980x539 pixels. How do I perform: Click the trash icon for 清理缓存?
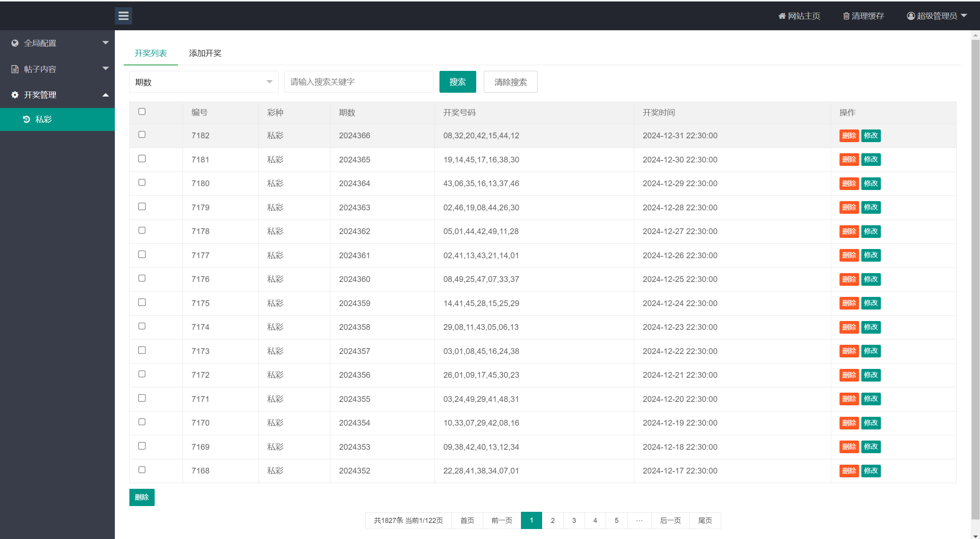coord(846,16)
